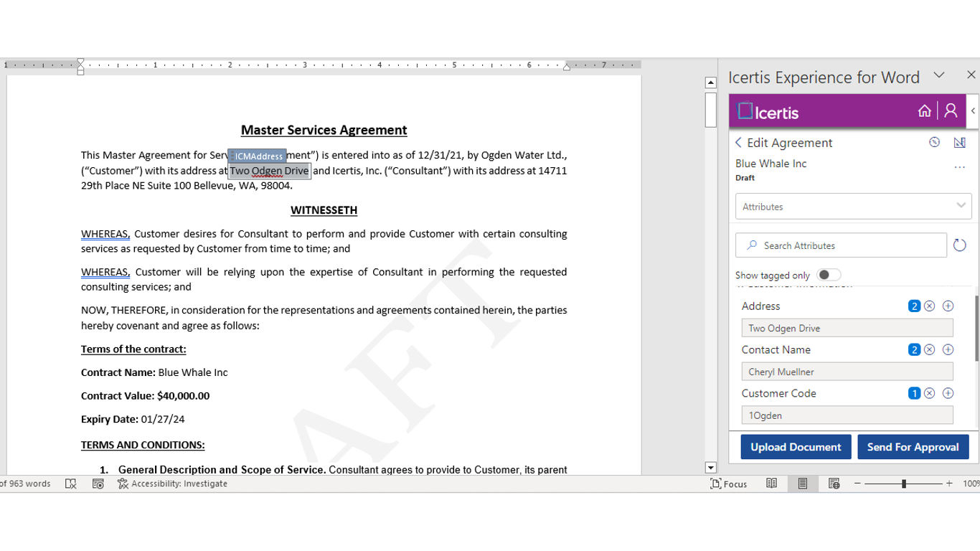The height and width of the screenshot is (551, 980).
Task: Open the task pane options chevron
Action: click(x=938, y=75)
